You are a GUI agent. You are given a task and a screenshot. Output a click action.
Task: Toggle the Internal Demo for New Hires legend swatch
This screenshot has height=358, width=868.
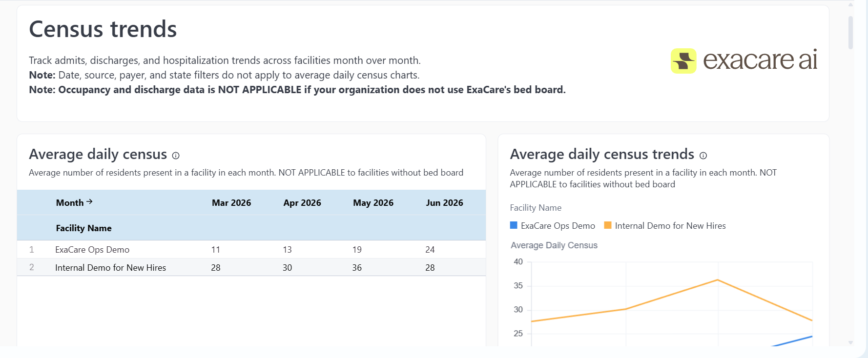[608, 225]
